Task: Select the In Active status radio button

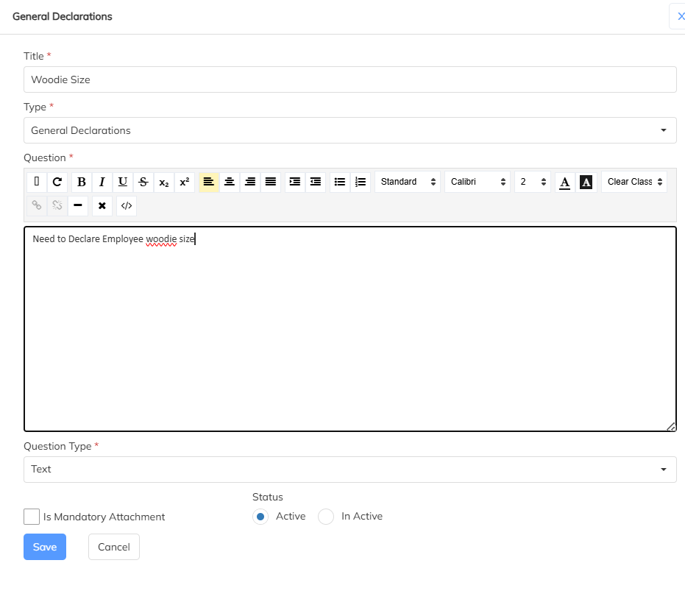Action: pyautogui.click(x=326, y=517)
